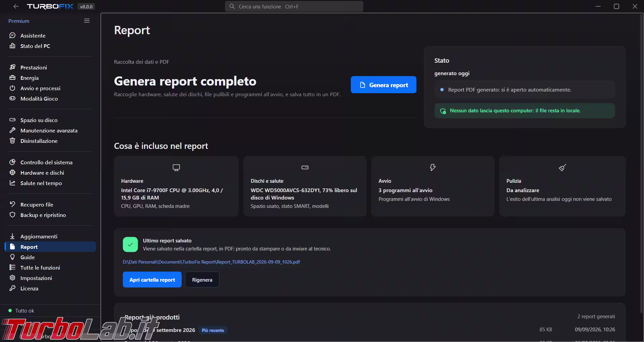Click the Ultimo report salvato heading
This screenshot has width=644, height=342.
[x=167, y=241]
